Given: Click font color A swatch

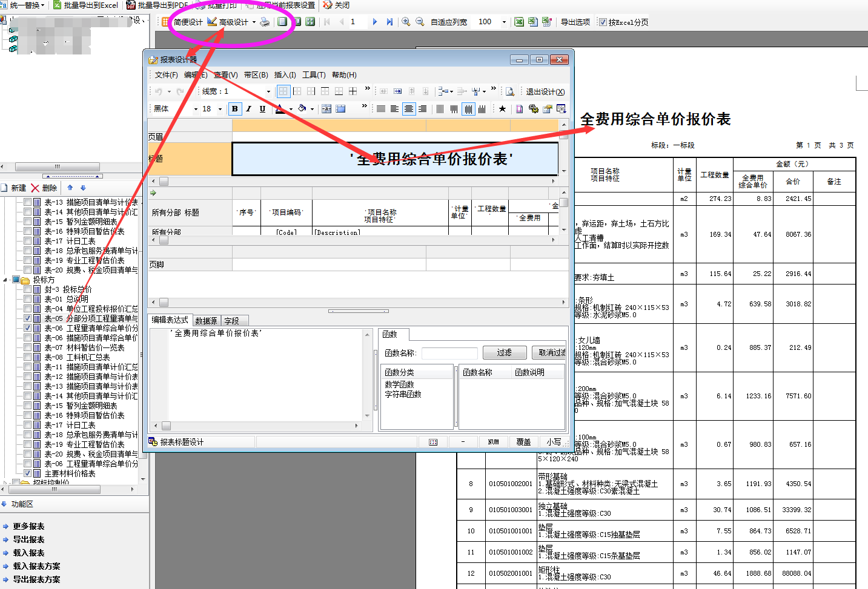Looking at the screenshot, I should [280, 109].
